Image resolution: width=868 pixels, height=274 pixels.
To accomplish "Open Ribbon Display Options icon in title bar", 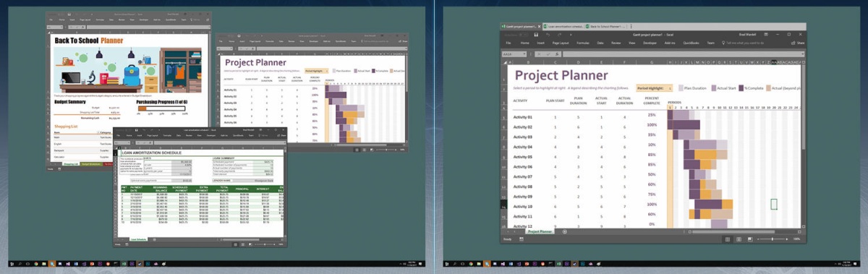I will tap(765, 34).
